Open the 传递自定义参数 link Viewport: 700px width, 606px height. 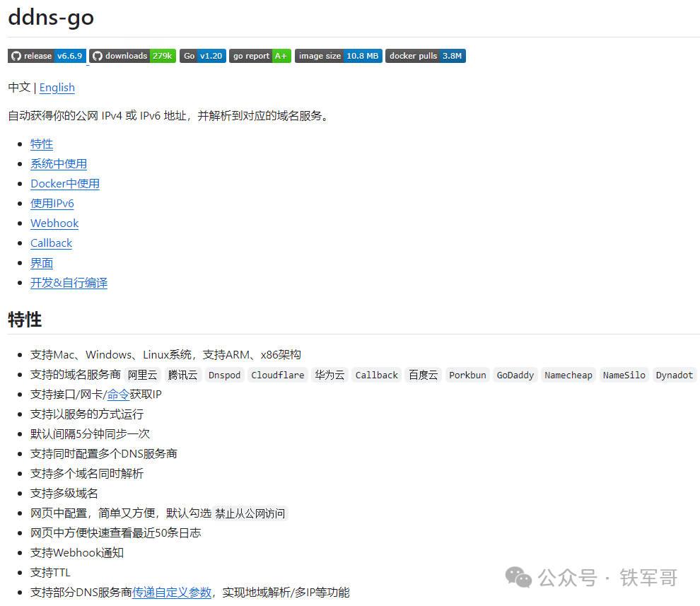pos(172,592)
